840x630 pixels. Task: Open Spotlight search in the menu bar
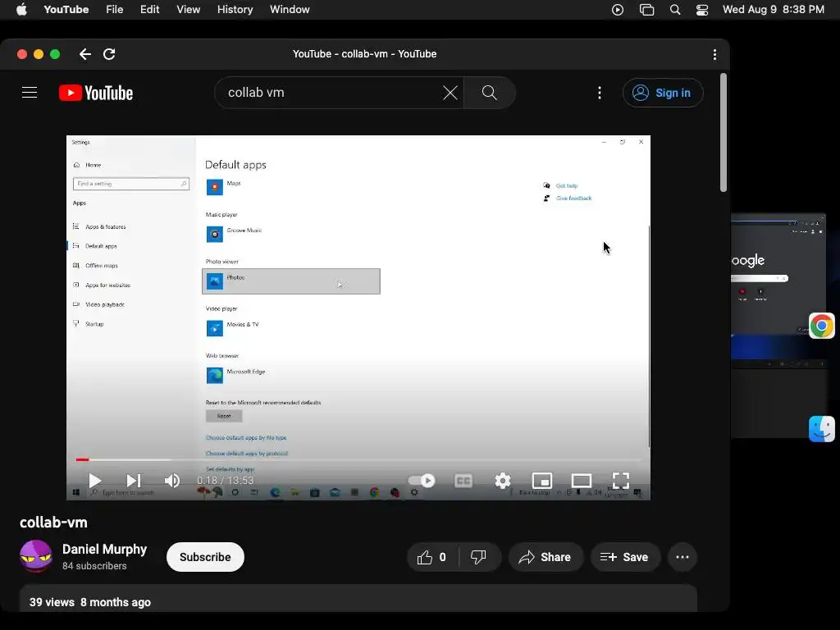click(675, 10)
